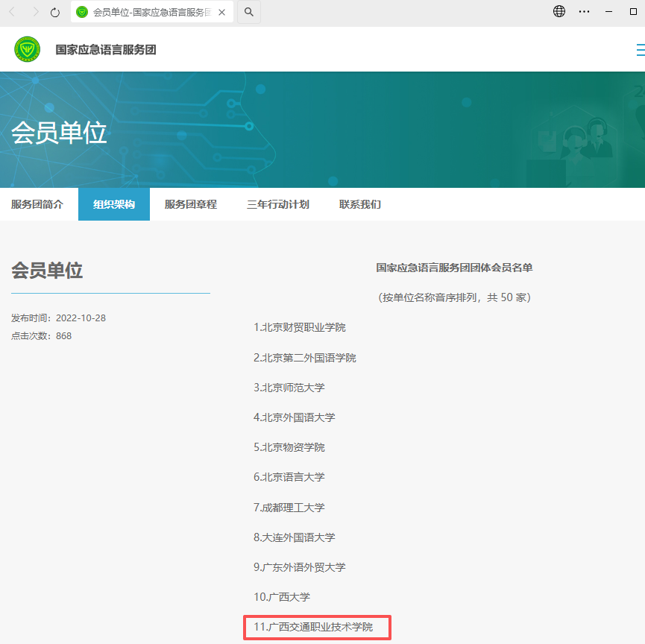Image resolution: width=645 pixels, height=644 pixels.
Task: Open the search magnifier icon
Action: click(x=249, y=13)
